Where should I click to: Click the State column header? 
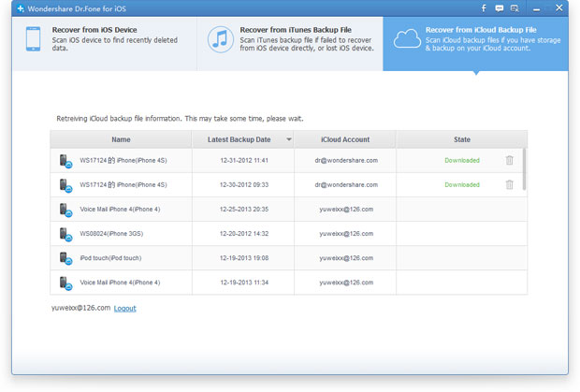(x=462, y=139)
